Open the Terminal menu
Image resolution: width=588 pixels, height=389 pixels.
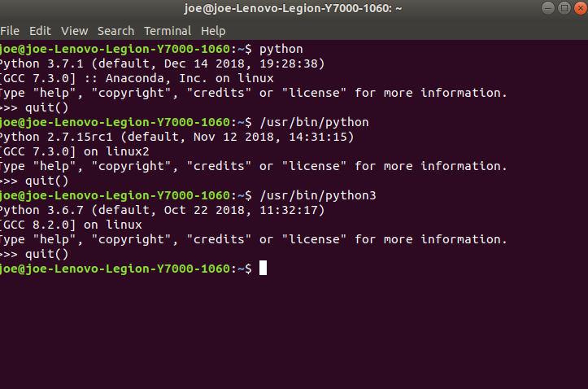(x=168, y=31)
